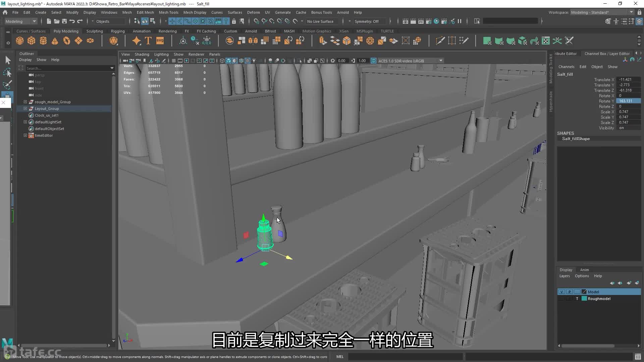Click the Model layer color swatch
Screen dimensions: 644x362
click(584, 292)
